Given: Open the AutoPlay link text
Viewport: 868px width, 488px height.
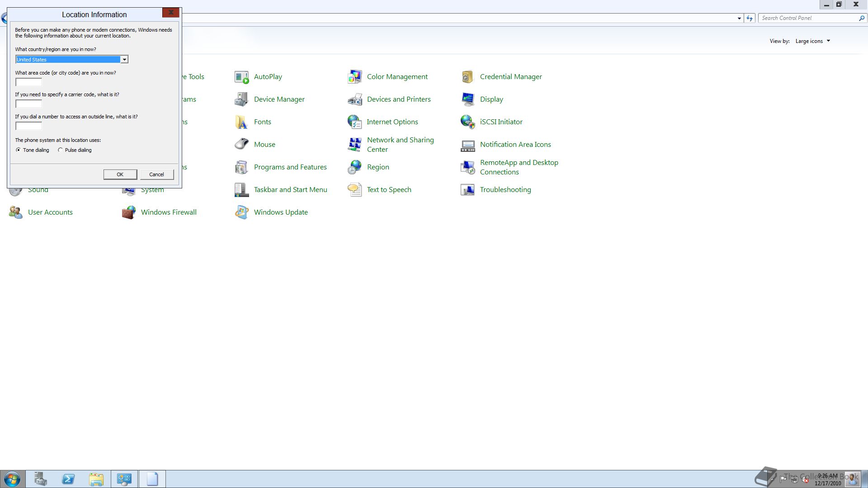Looking at the screenshot, I should [268, 77].
